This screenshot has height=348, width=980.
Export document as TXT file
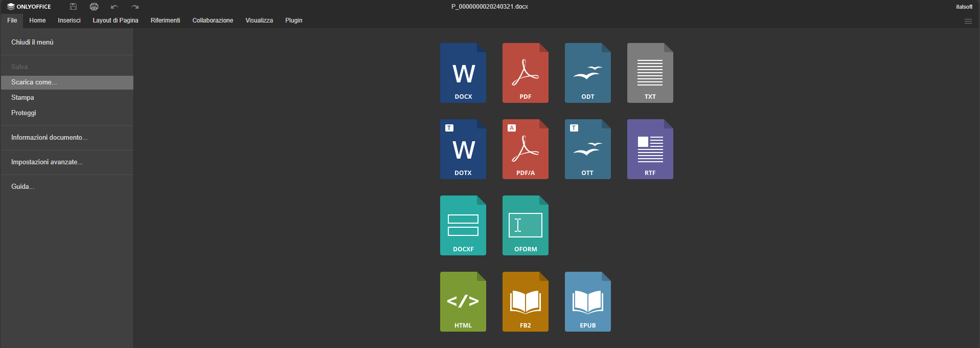click(x=650, y=73)
